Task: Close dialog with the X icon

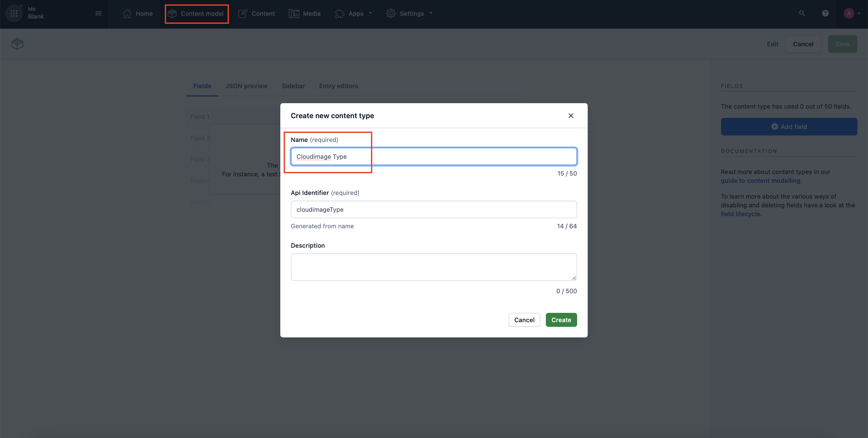Action: click(x=571, y=116)
